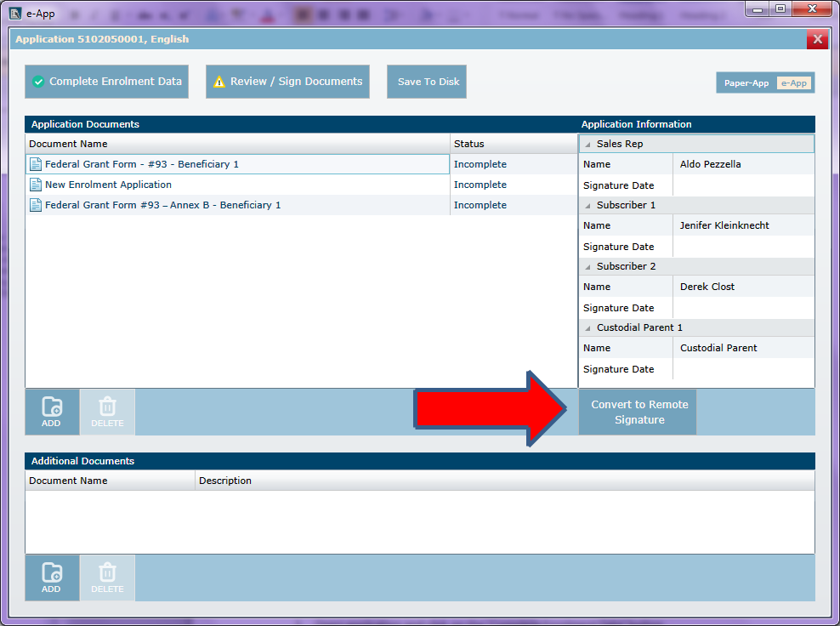Click the Save To Disk button
This screenshot has height=626, width=840.
pyautogui.click(x=427, y=82)
